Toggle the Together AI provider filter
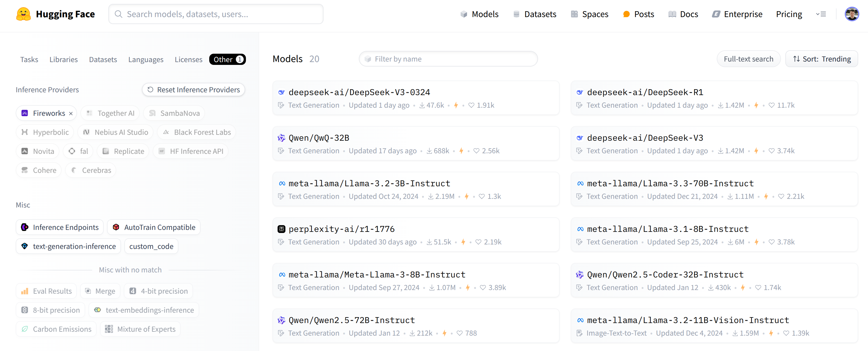 [x=111, y=113]
